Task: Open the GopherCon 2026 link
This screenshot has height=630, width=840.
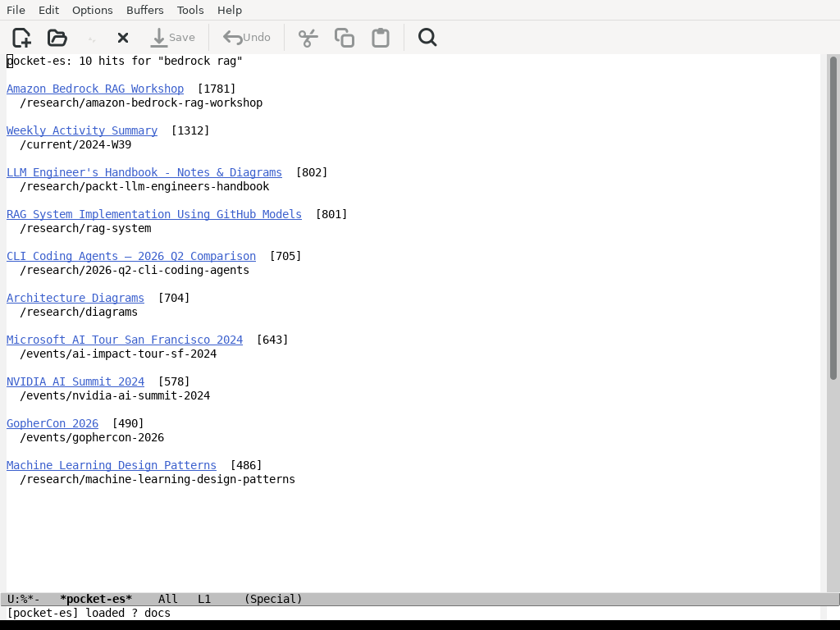Action: [x=52, y=422]
